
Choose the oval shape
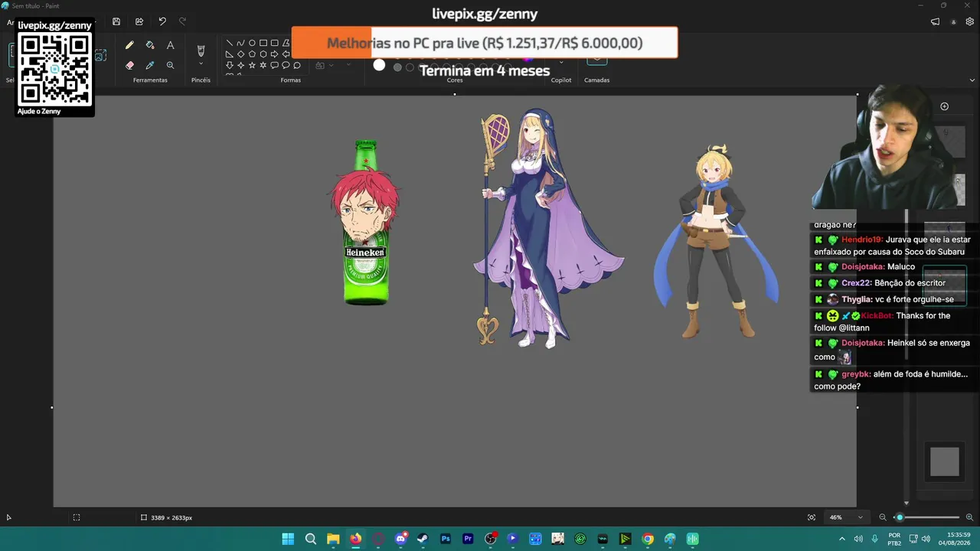pos(252,43)
